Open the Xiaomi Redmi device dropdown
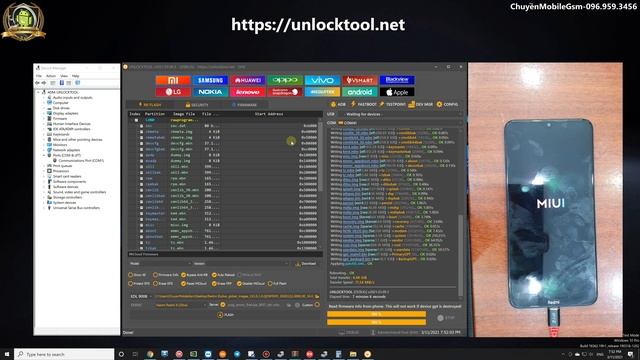The width and height of the screenshot is (640, 360). [x=180, y=305]
